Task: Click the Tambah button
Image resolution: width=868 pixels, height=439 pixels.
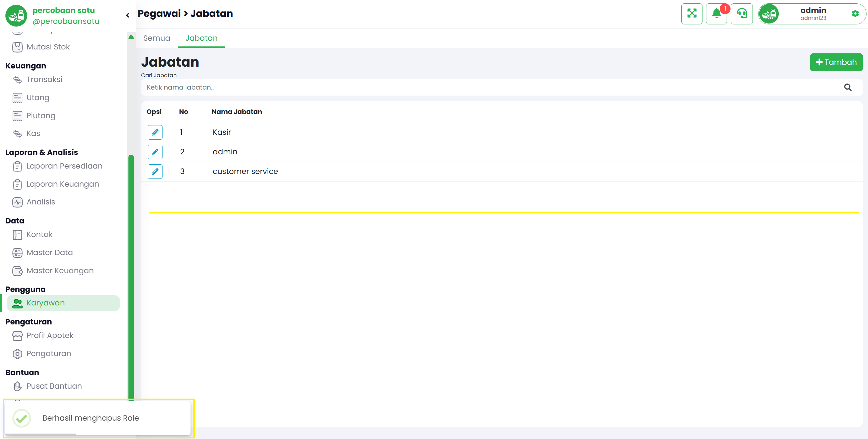Action: [836, 62]
